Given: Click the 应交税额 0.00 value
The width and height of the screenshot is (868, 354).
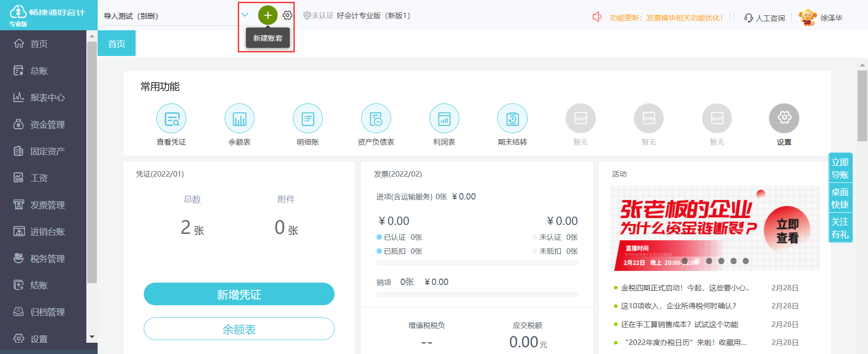Looking at the screenshot, I should click(528, 342).
